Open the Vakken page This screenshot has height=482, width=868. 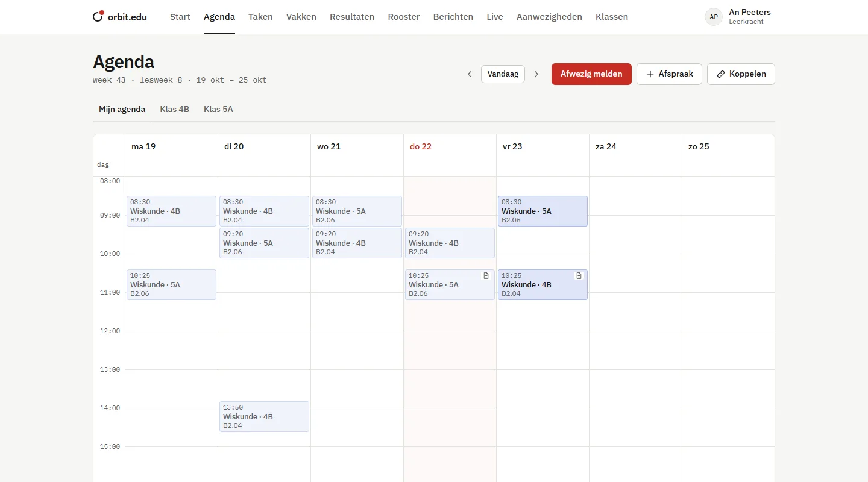(x=301, y=17)
